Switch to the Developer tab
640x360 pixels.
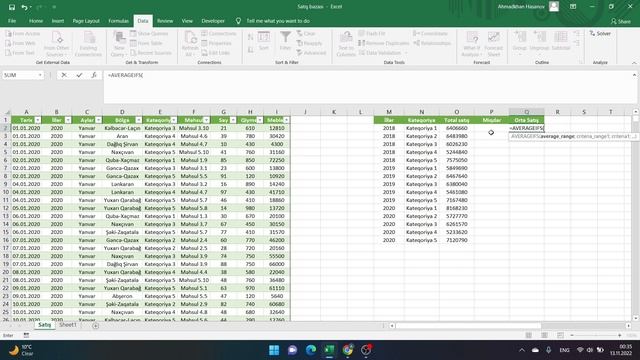pos(213,21)
